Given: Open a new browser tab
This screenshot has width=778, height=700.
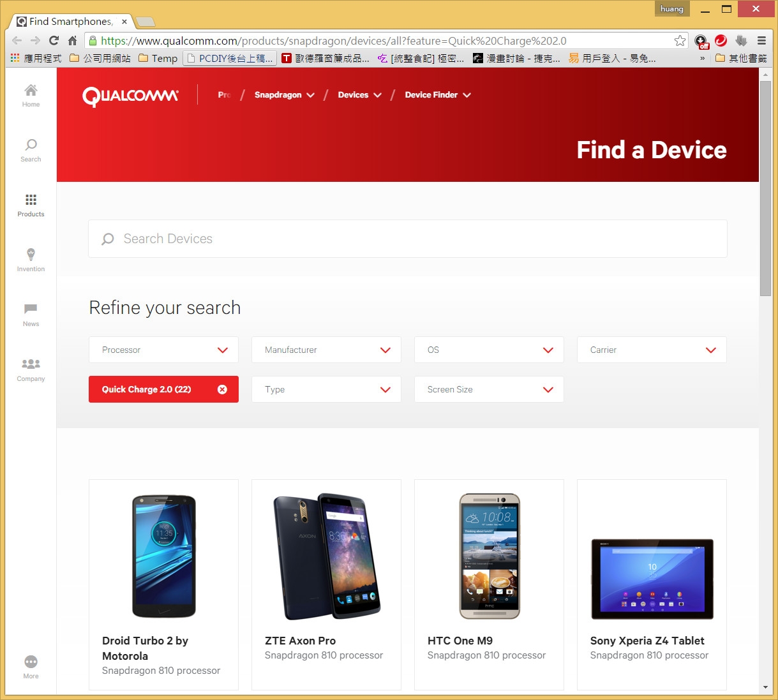Looking at the screenshot, I should (146, 22).
